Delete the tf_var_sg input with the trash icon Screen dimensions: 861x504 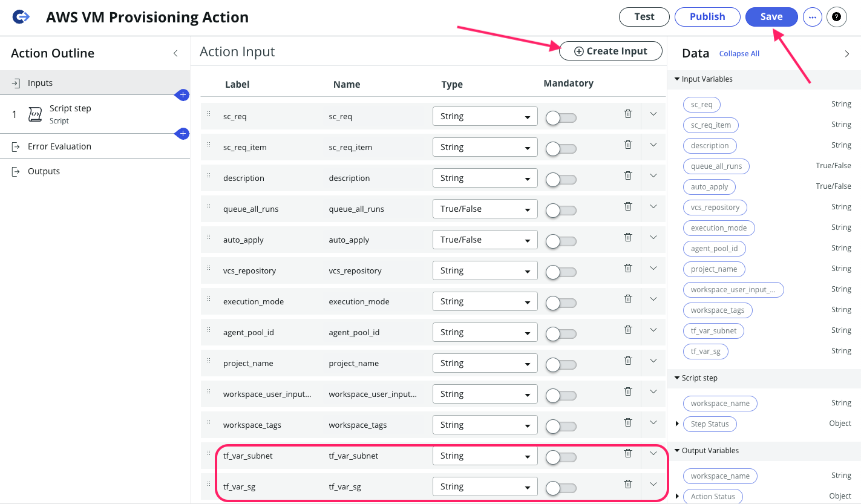pos(627,483)
